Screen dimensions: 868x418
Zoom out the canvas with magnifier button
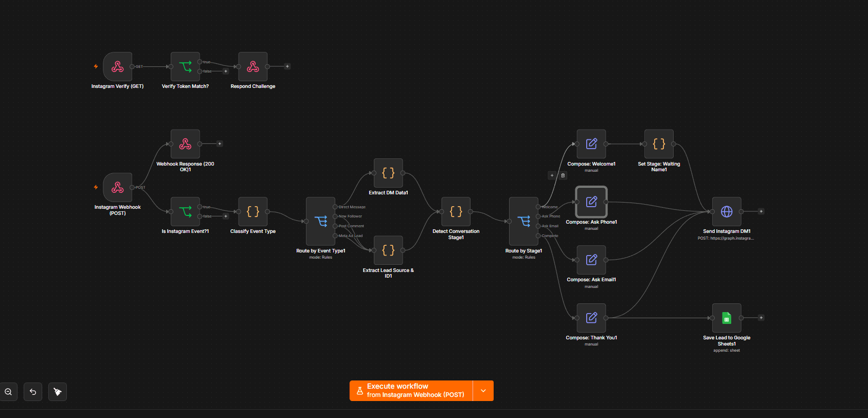point(8,392)
